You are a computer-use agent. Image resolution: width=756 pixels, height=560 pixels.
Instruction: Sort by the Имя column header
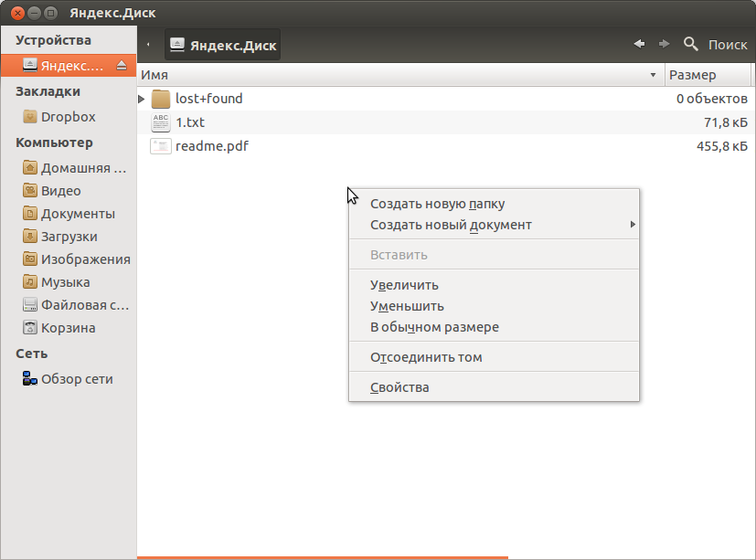(x=393, y=75)
